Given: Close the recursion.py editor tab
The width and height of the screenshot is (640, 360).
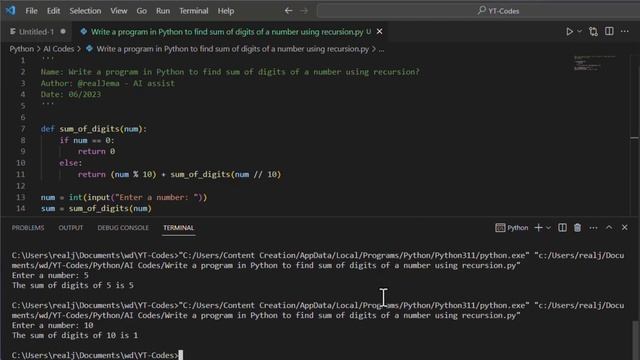Looking at the screenshot, I should coord(380,31).
